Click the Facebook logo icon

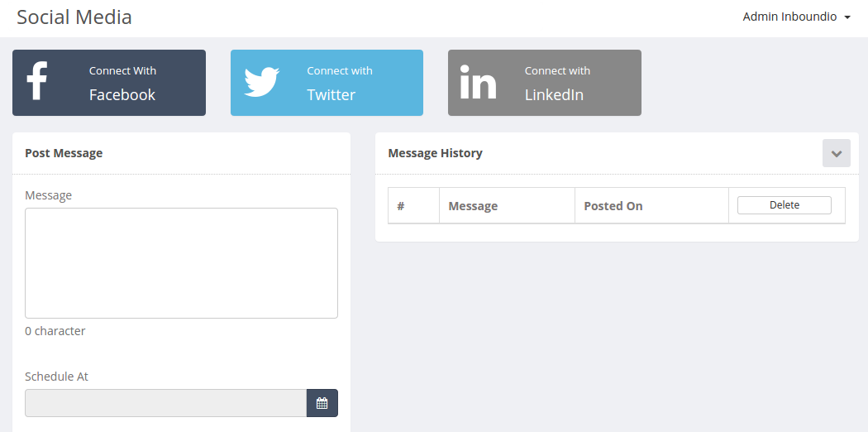point(37,81)
